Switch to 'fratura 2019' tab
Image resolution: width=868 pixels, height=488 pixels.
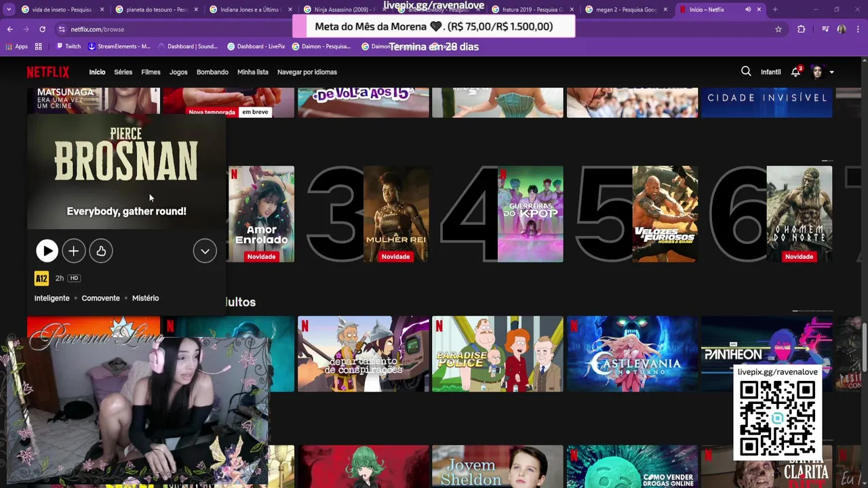coord(532,9)
